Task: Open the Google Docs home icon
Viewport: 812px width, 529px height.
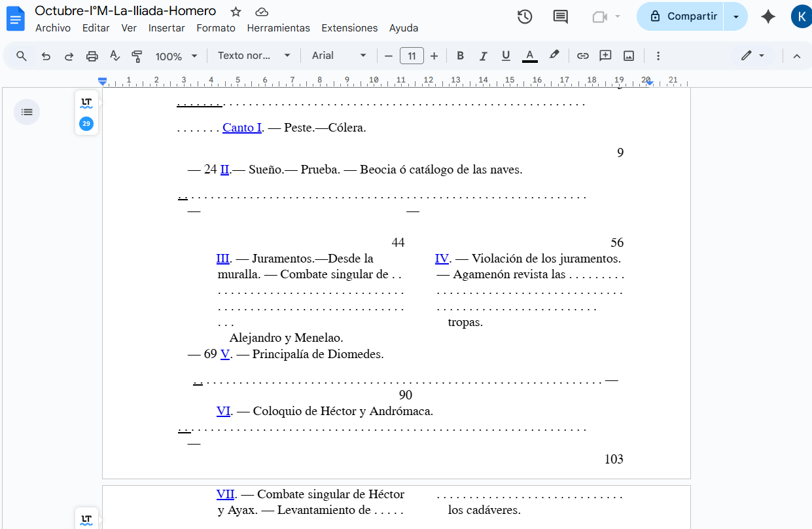Action: pos(15,19)
